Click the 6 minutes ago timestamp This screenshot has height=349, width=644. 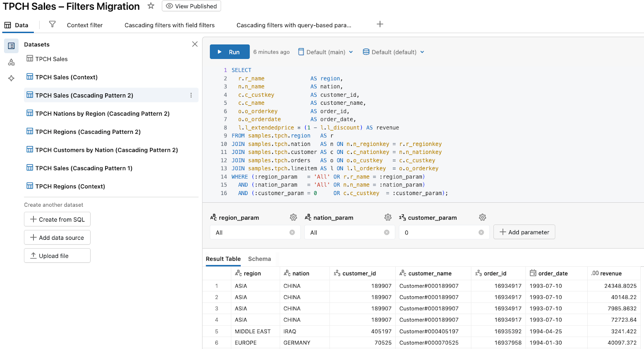(272, 52)
